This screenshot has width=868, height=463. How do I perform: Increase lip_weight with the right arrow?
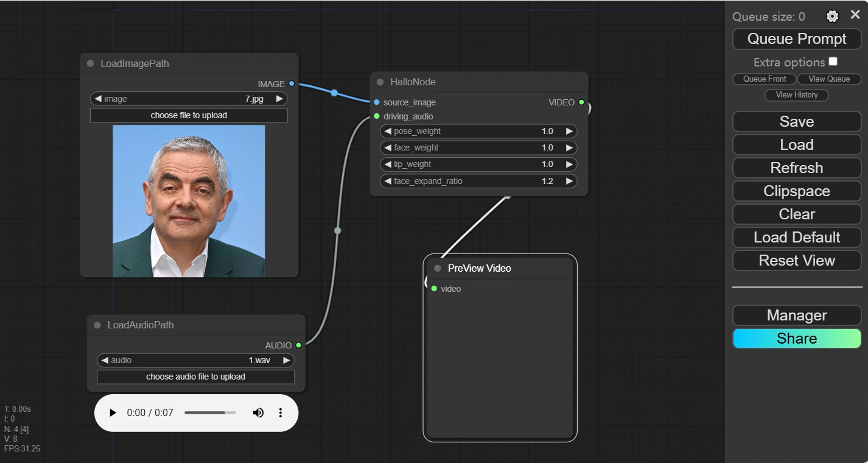coord(569,164)
